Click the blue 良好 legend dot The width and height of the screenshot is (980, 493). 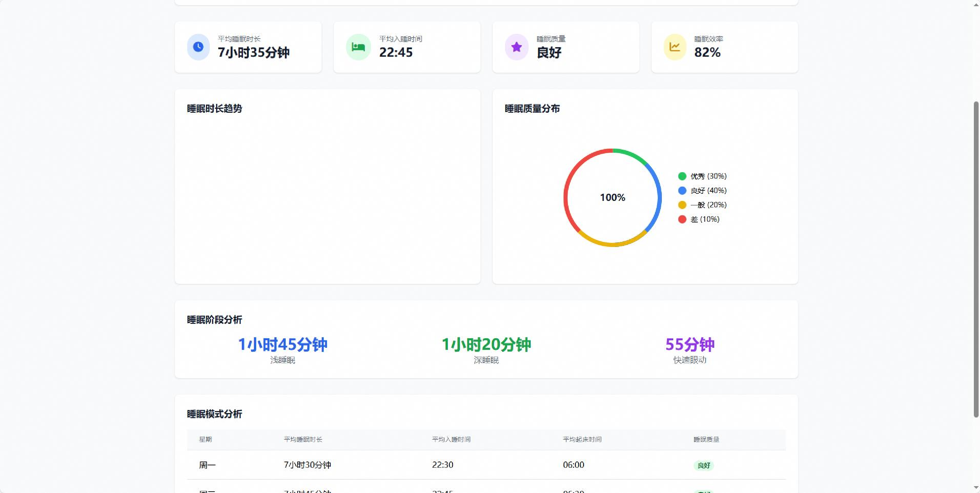pos(682,191)
